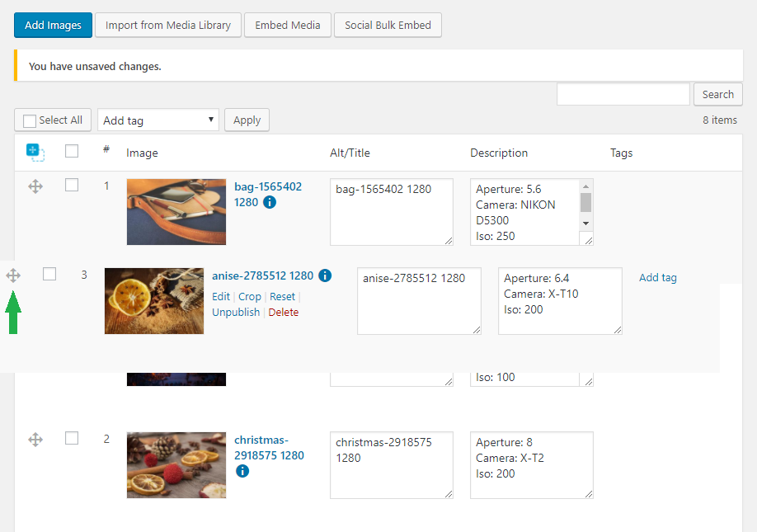
Task: Click scroll up arrow in bag description
Action: click(585, 186)
